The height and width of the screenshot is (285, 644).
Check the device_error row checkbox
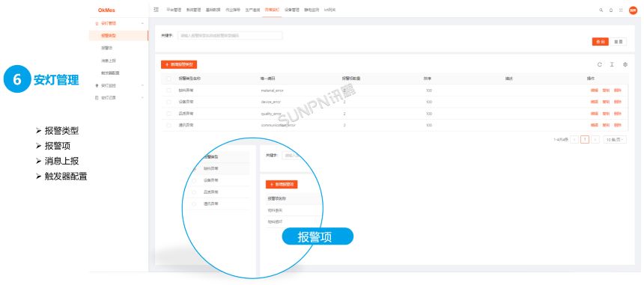click(168, 102)
